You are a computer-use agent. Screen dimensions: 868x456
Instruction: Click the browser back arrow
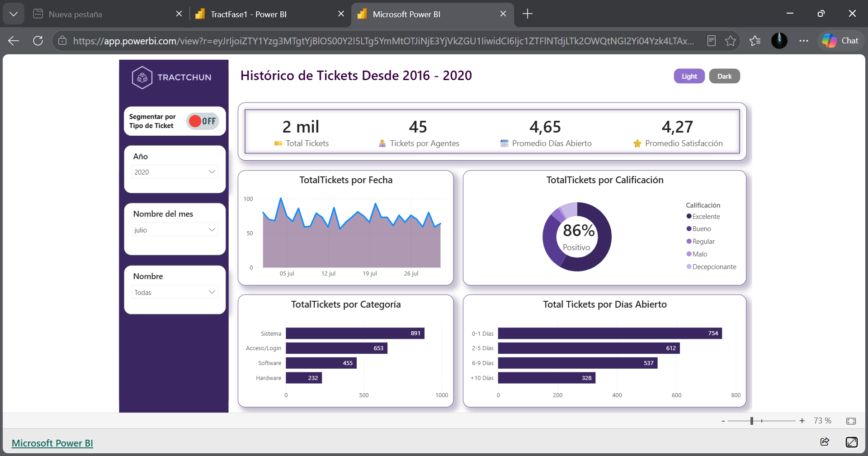14,41
